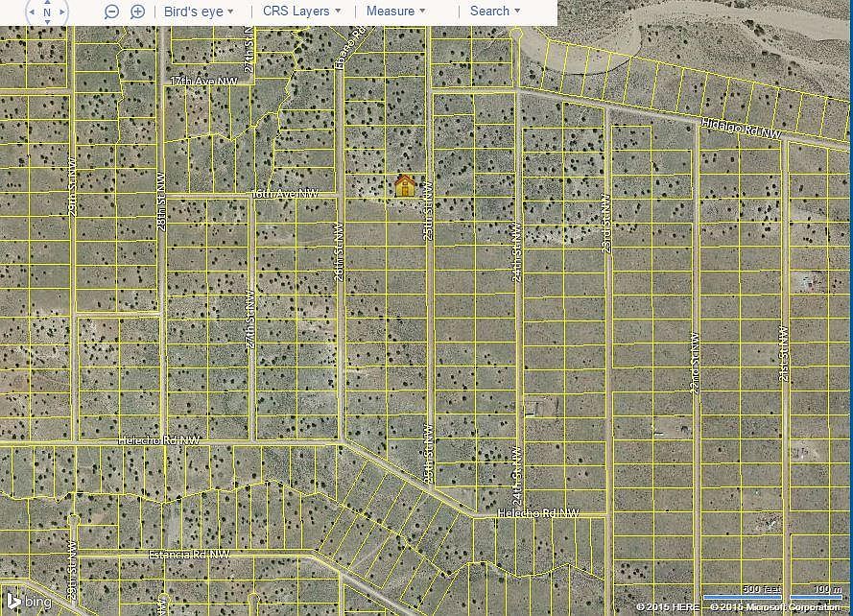The width and height of the screenshot is (853, 616).
Task: Select the 17th Ave NW street label
Action: click(x=203, y=83)
